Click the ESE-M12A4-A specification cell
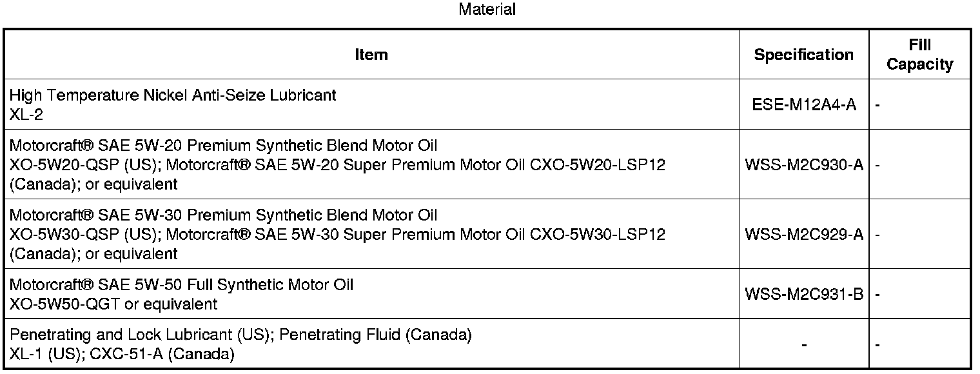Image resolution: width=980 pixels, height=374 pixels. (x=804, y=105)
